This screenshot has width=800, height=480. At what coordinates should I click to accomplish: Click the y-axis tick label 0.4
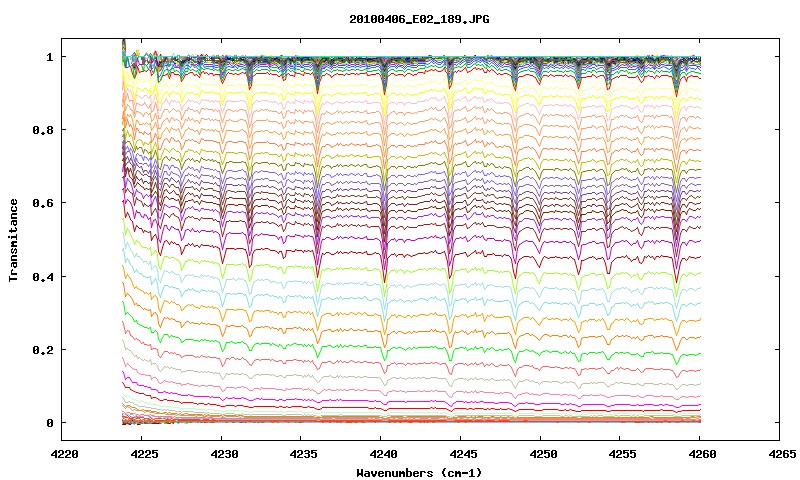43,276
